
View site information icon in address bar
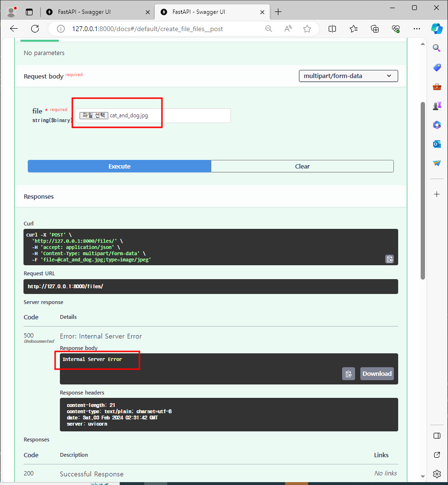click(x=61, y=29)
